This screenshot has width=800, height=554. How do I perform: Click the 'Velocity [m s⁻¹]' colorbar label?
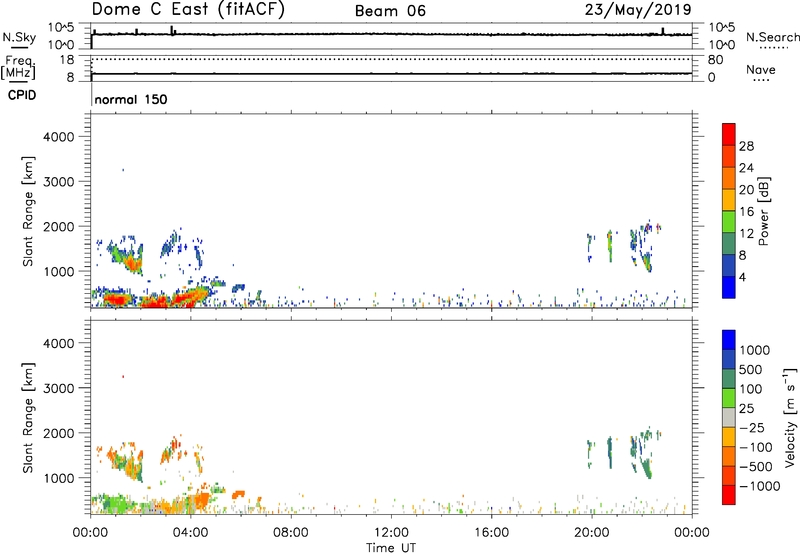tap(790, 417)
